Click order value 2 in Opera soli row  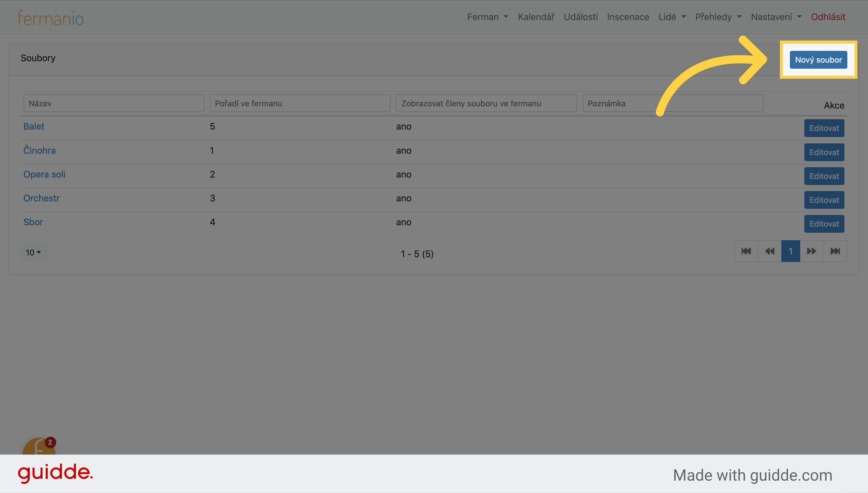tap(212, 174)
